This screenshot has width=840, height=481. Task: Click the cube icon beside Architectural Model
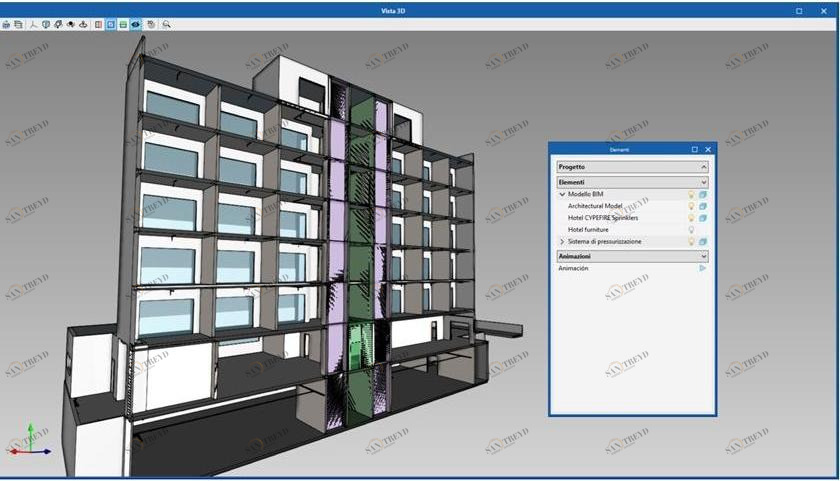pyautogui.click(x=703, y=206)
